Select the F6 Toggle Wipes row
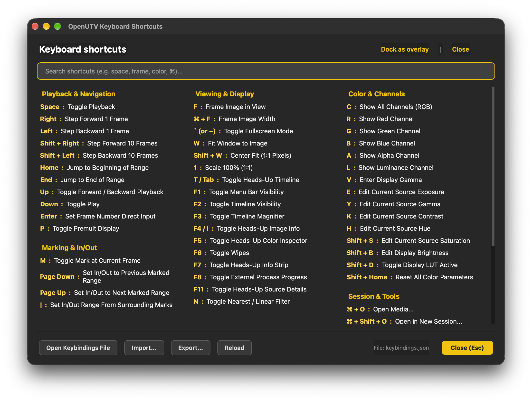The image size is (532, 401). pyautogui.click(x=221, y=253)
